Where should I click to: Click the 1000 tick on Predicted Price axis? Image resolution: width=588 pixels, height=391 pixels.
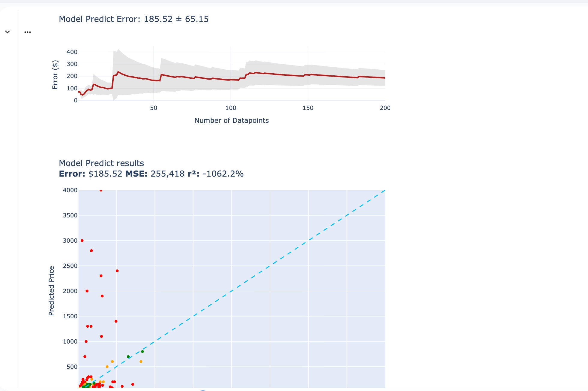coord(70,341)
